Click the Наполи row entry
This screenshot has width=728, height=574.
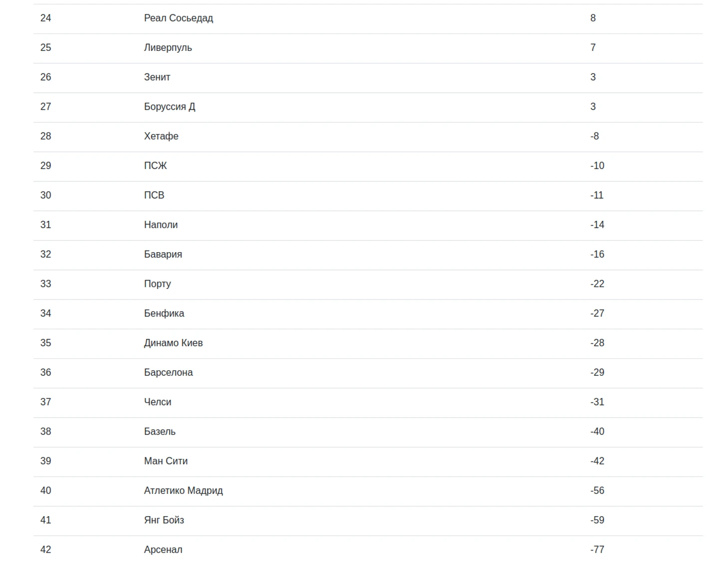pyautogui.click(x=368, y=225)
